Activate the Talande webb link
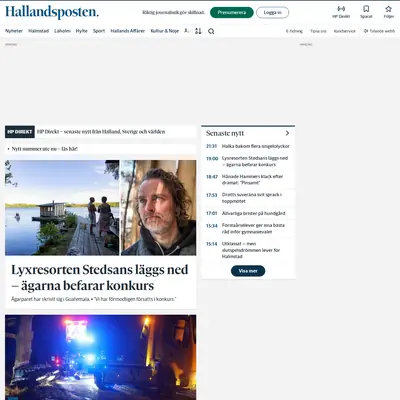Screen dimensions: 400x400 pyautogui.click(x=379, y=31)
